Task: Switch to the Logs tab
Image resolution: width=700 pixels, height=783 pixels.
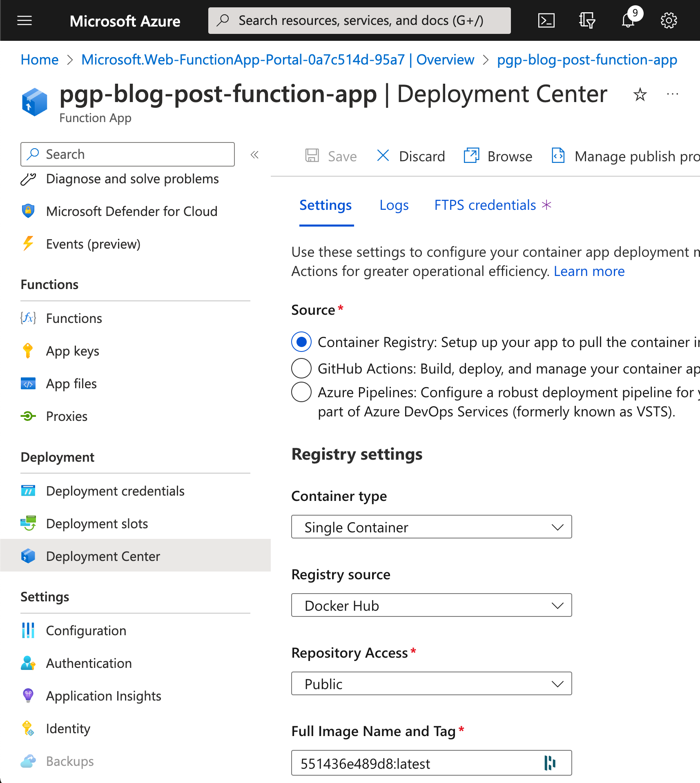Action: (394, 205)
